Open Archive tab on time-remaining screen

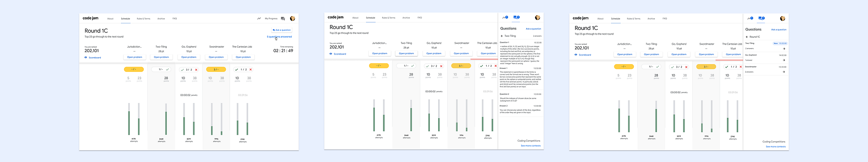[x=161, y=19]
